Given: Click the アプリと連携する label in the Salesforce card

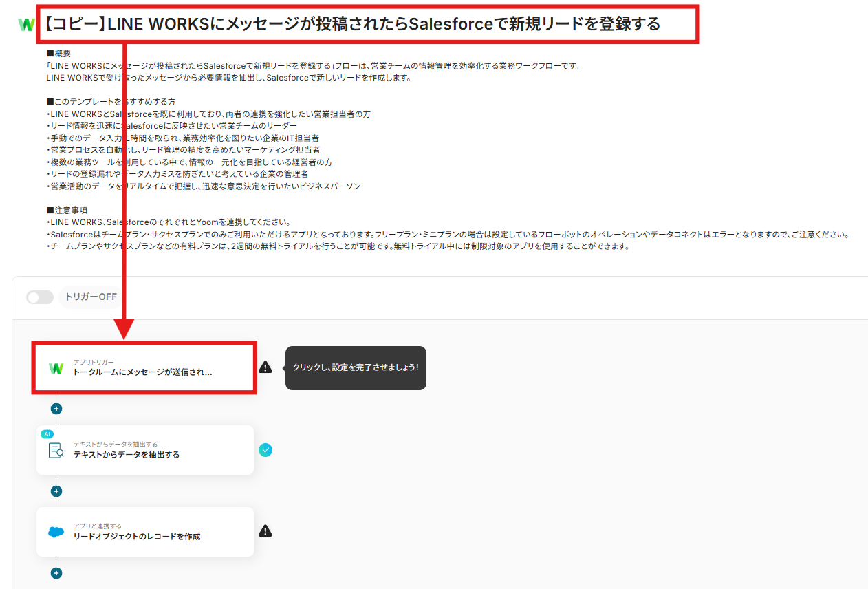Looking at the screenshot, I should tap(98, 526).
